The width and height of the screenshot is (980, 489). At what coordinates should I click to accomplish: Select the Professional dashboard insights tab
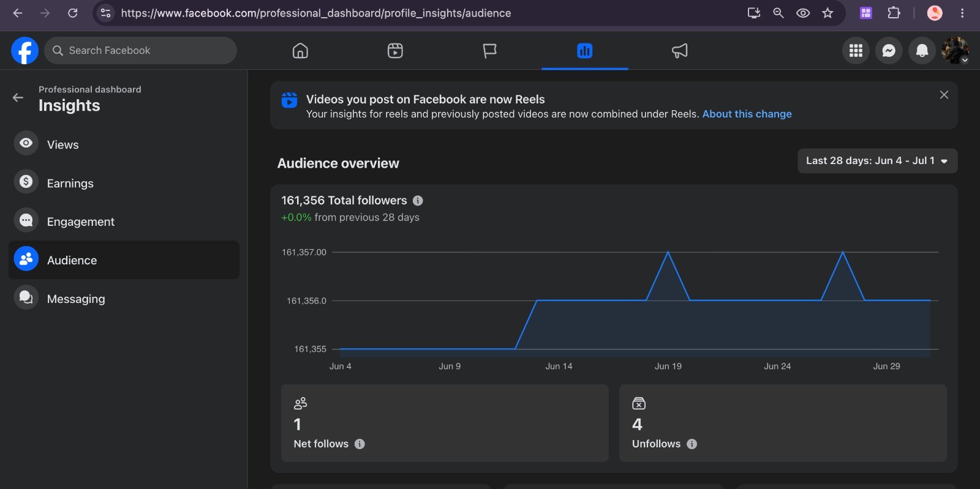point(584,51)
